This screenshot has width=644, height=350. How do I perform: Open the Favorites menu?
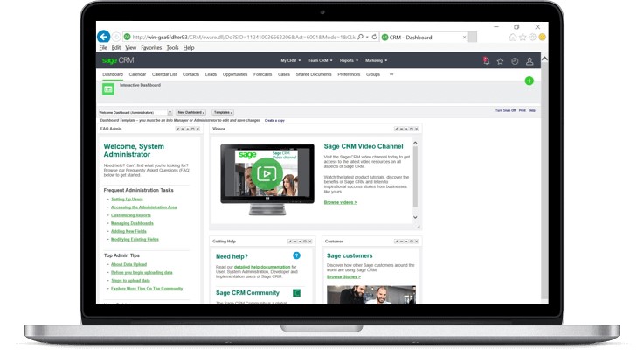tap(151, 48)
